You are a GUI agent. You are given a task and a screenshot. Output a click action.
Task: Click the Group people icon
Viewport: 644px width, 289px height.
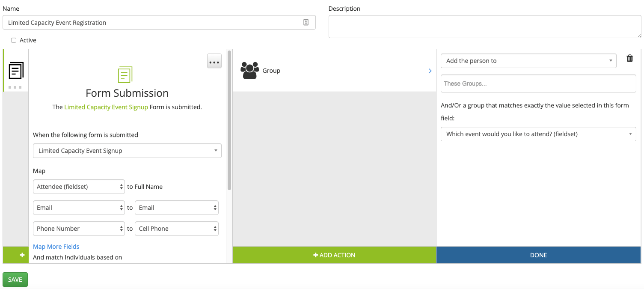(x=250, y=70)
